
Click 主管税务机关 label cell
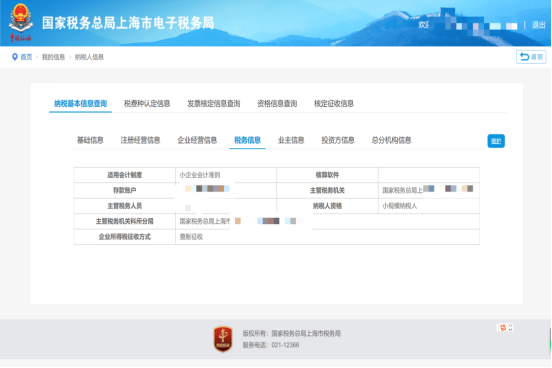(x=327, y=190)
